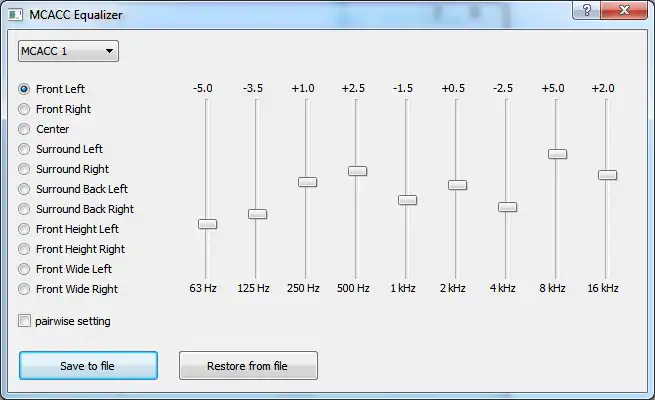Click the help question mark button
Viewport: 655px width, 400px height.
[586, 10]
